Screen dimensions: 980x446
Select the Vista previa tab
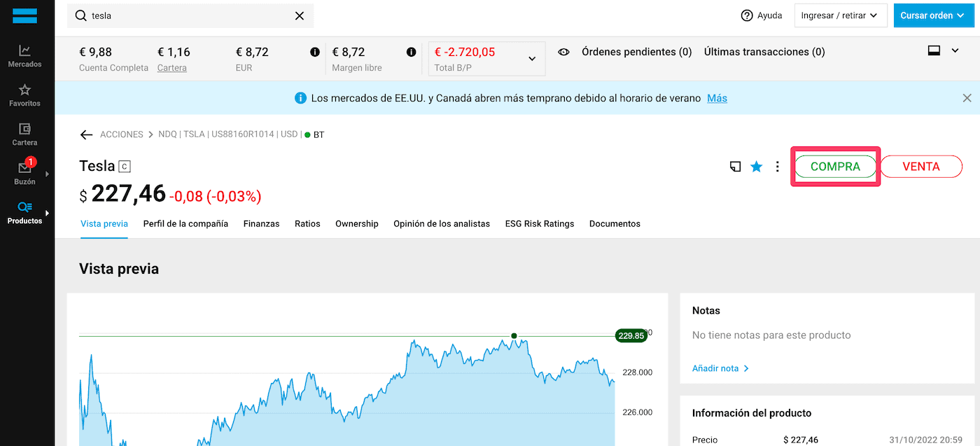(104, 224)
